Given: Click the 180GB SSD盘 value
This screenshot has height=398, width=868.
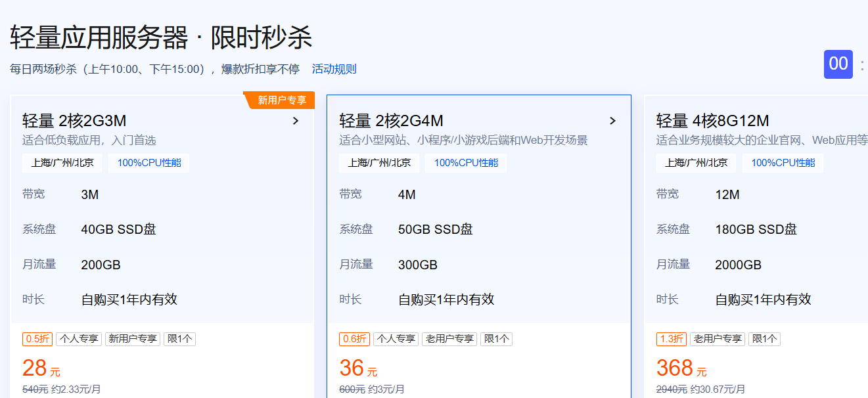Looking at the screenshot, I should coord(756,229).
